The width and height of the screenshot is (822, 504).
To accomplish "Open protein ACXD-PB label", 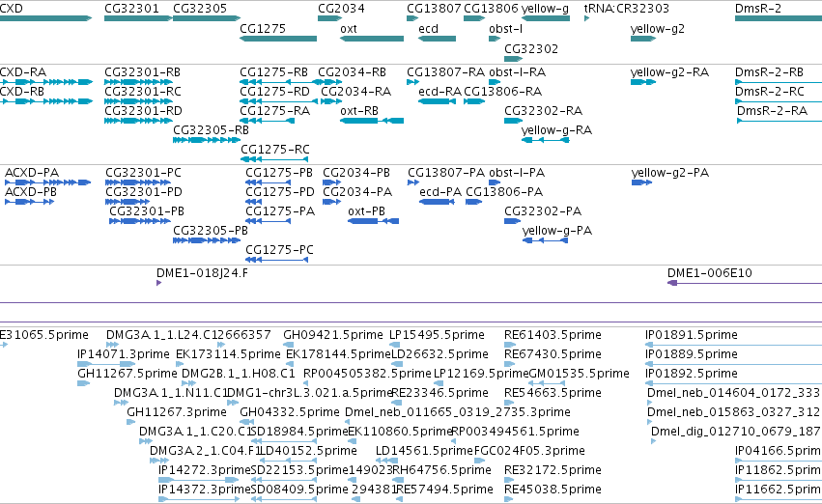I will (31, 192).
